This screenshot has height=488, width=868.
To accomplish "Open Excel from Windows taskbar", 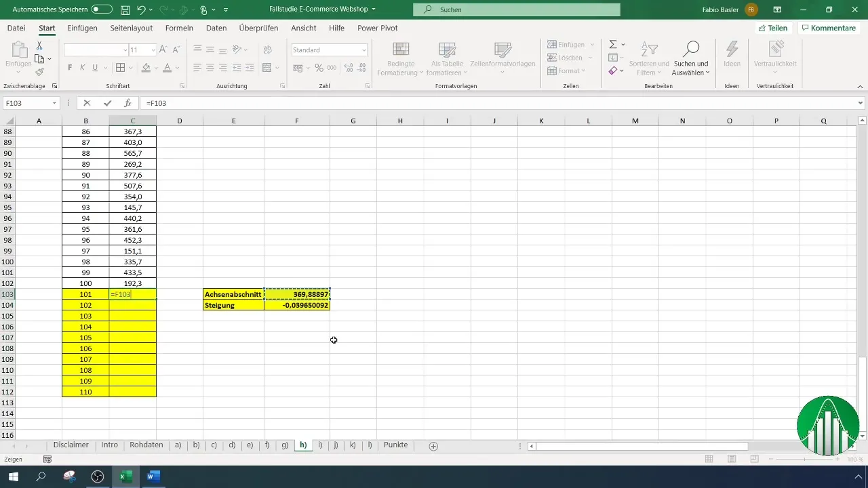I will 125,476.
